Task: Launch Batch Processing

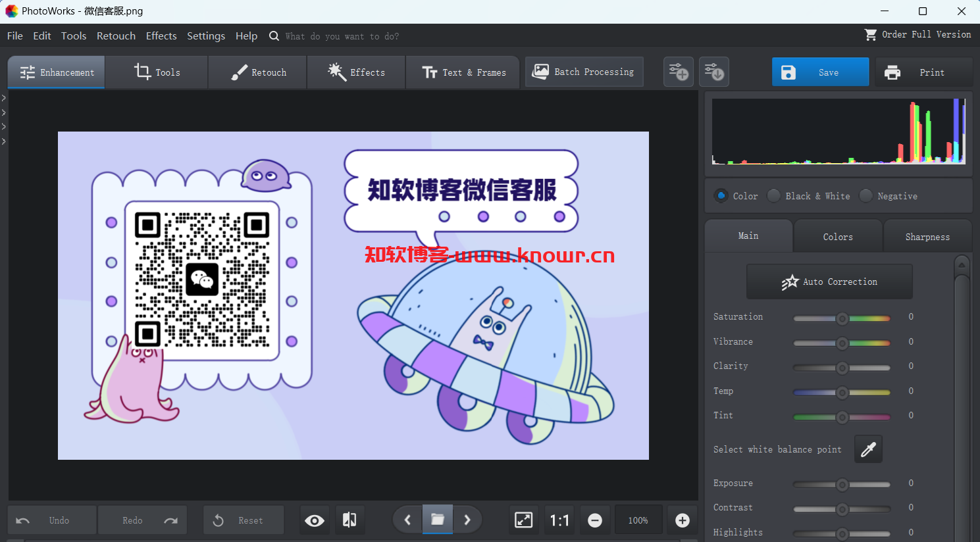Action: (x=584, y=72)
